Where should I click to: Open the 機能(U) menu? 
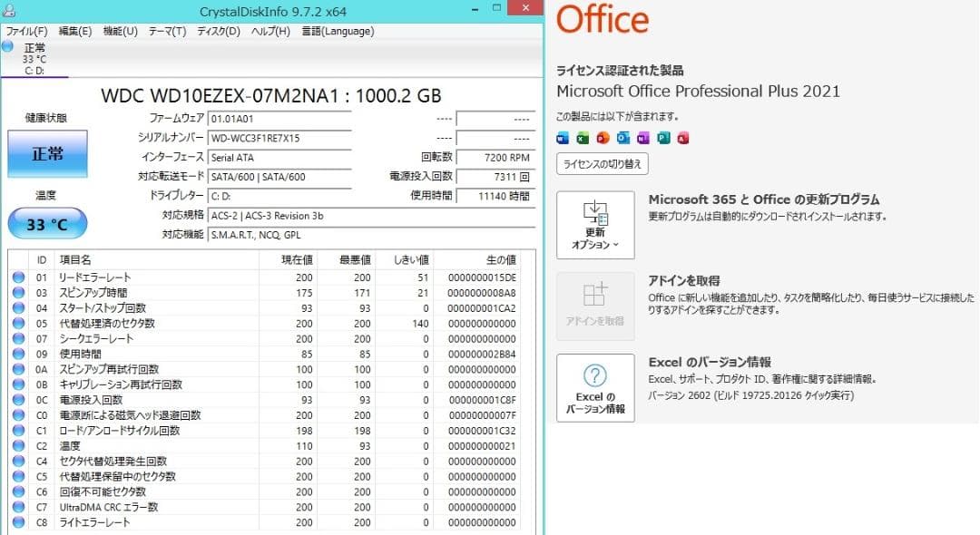point(120,31)
